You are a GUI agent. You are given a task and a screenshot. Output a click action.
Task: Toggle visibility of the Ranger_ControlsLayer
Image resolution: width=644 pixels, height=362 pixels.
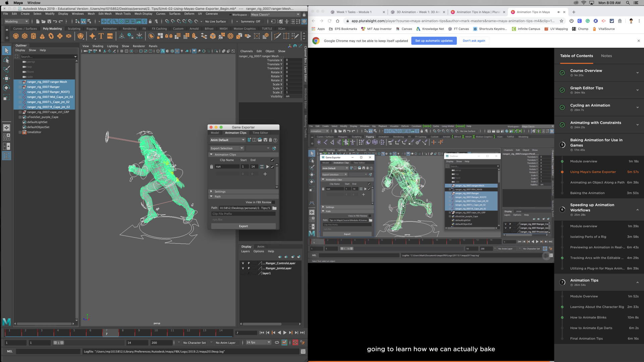243,263
